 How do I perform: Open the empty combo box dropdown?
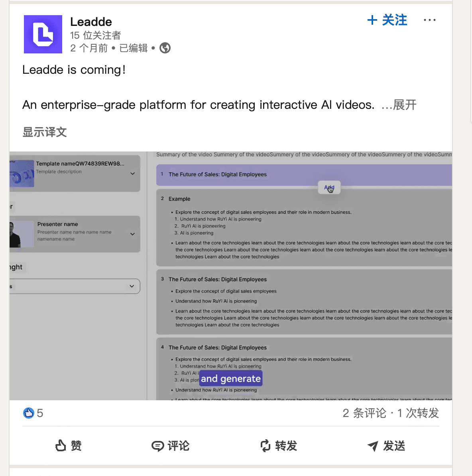pos(75,286)
